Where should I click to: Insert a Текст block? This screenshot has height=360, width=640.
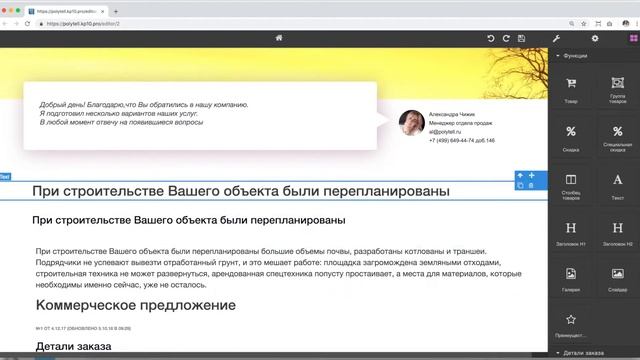pyautogui.click(x=618, y=186)
